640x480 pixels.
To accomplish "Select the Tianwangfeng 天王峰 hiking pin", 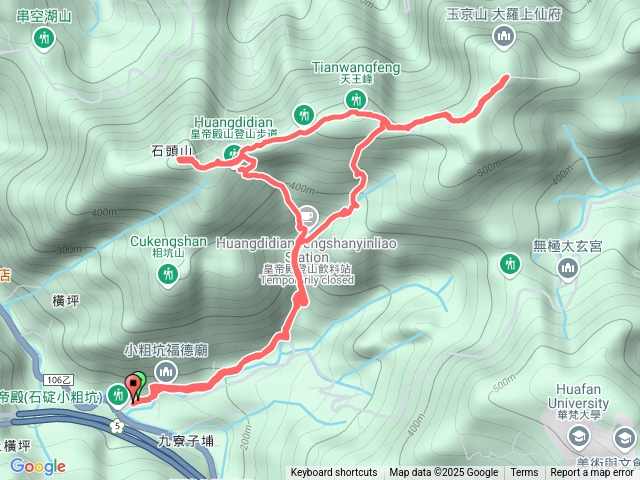I will tap(356, 100).
